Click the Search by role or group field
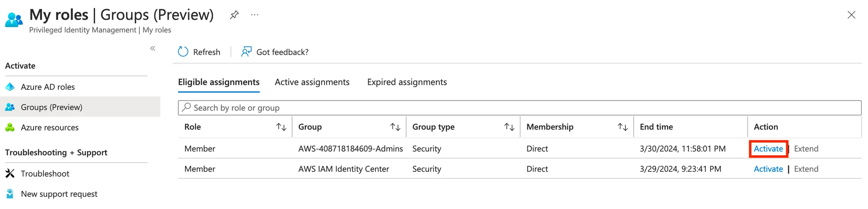The image size is (868, 209). (x=519, y=108)
